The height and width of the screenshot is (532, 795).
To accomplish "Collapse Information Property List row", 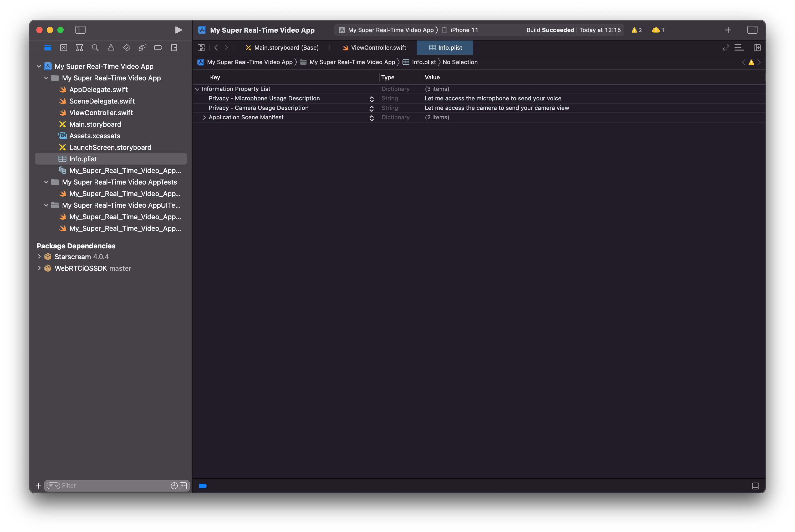I will tap(197, 89).
